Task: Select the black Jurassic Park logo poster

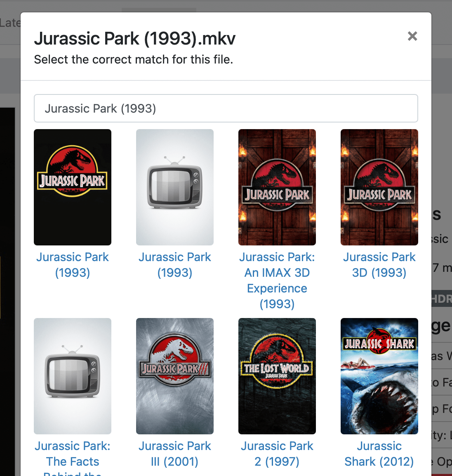Action: click(x=73, y=187)
